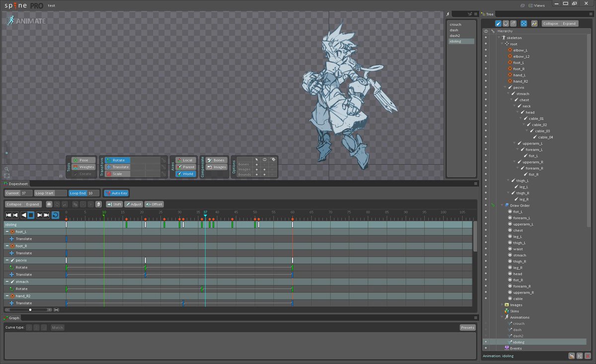Select the Pose tool
The width and height of the screenshot is (596, 364).
(83, 160)
